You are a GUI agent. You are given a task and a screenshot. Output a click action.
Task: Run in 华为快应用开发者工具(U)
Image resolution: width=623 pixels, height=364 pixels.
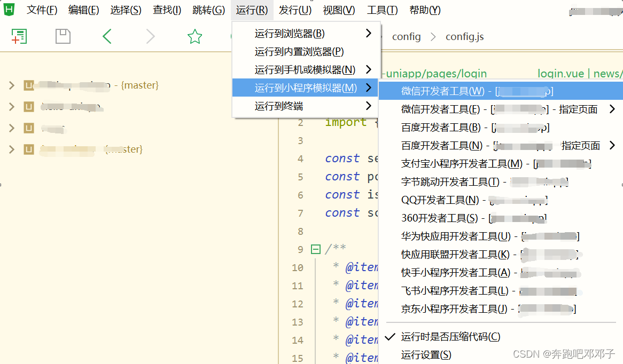[x=501, y=236]
